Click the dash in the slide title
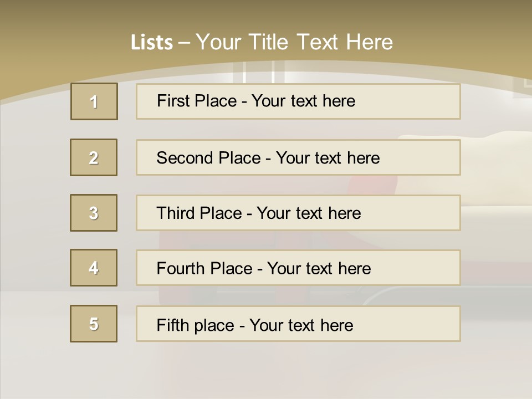Viewport: 532px width, 399px height. pos(184,43)
